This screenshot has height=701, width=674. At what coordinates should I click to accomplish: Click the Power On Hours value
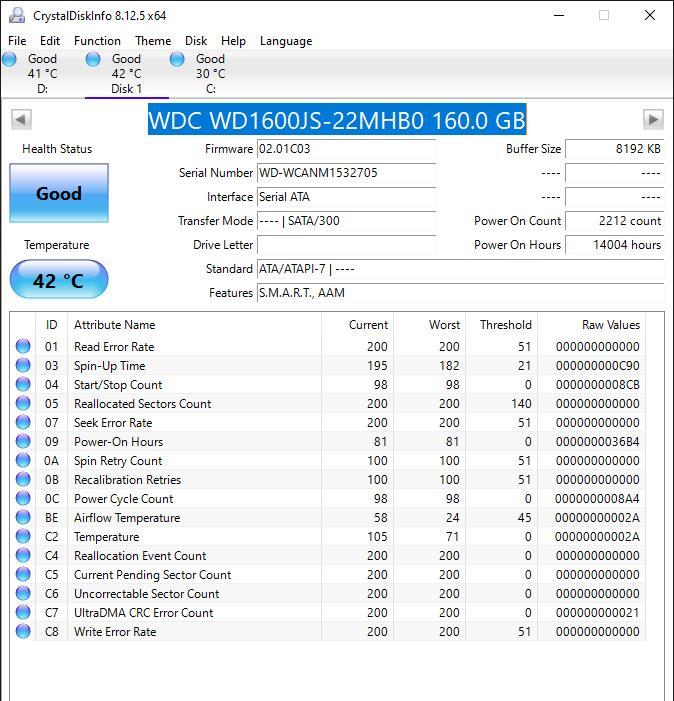click(615, 245)
